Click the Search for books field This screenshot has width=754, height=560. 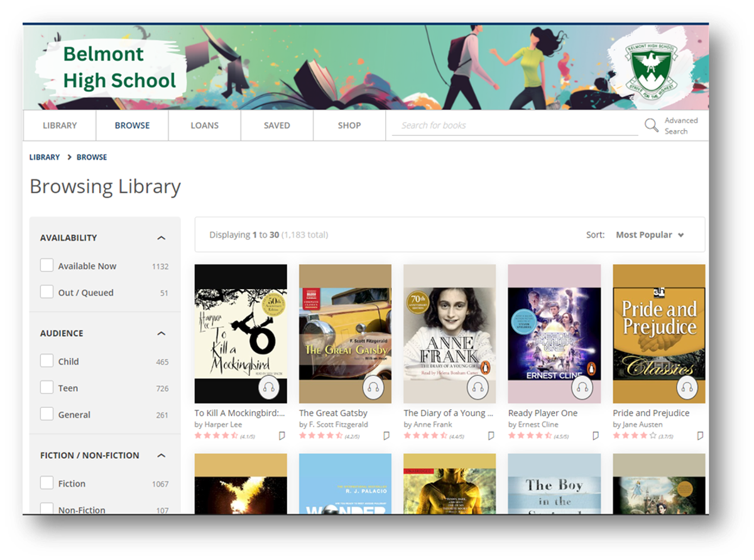[514, 126]
